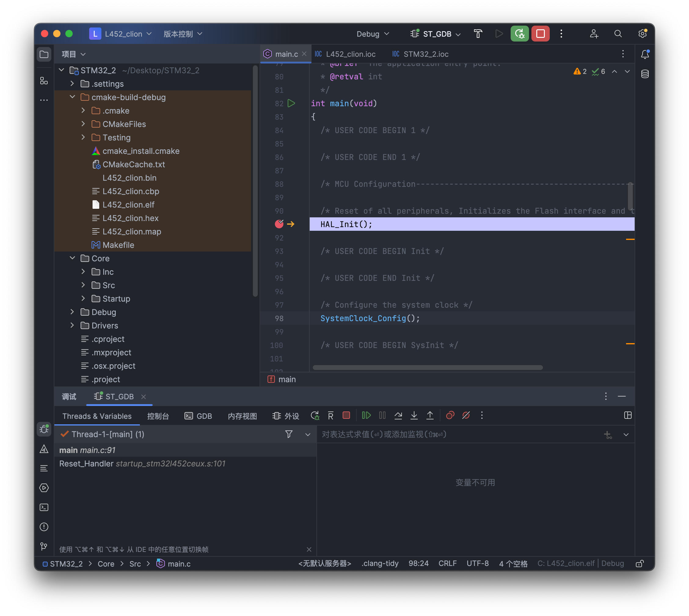Open the Terminal tool window icon
689x616 pixels.
(x=44, y=507)
